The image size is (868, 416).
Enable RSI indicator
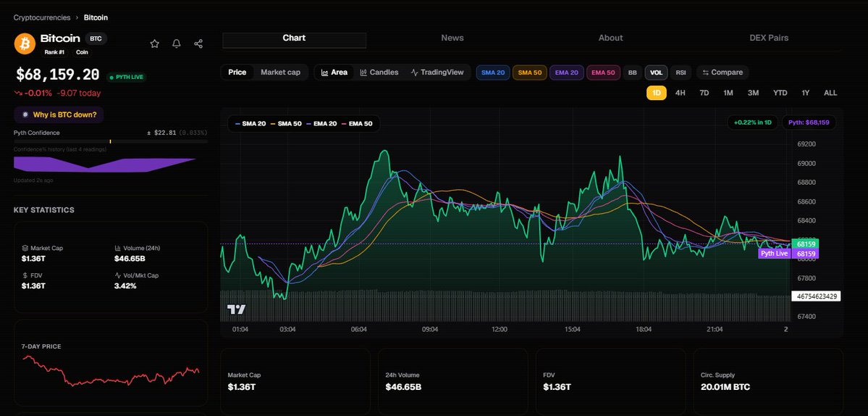tap(681, 72)
